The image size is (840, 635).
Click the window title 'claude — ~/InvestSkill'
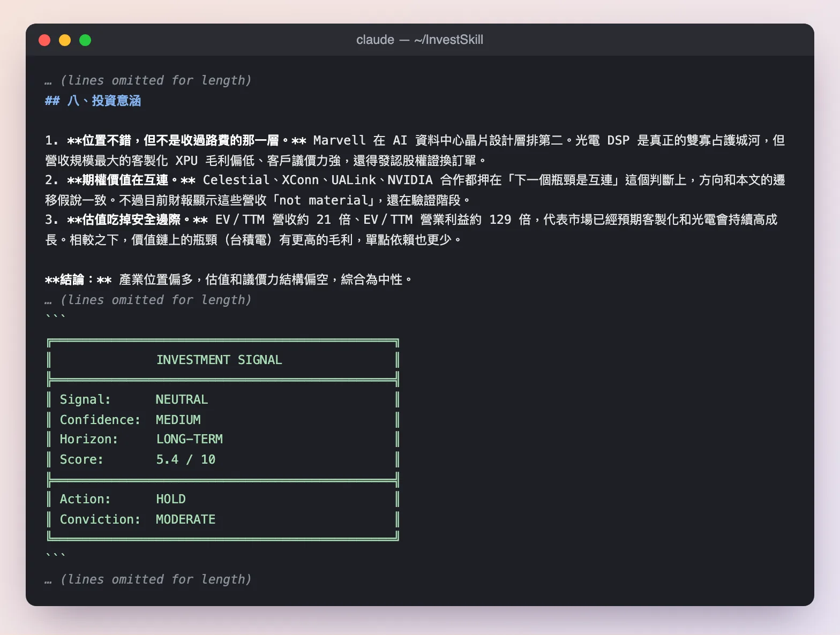click(x=419, y=40)
